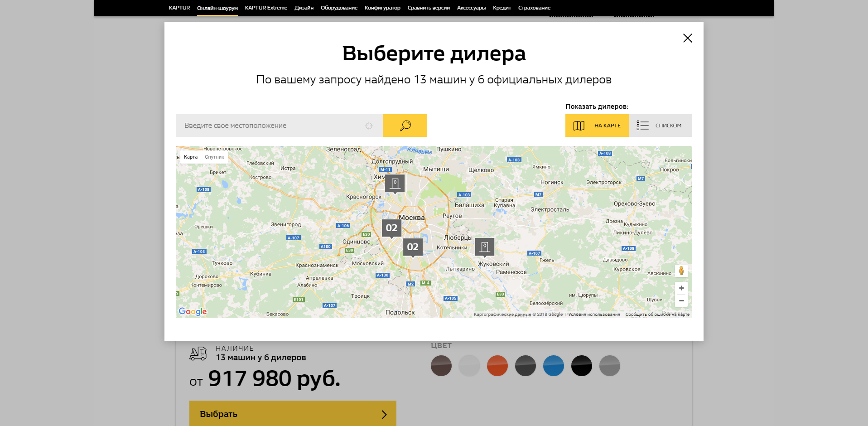Click the magnifier search button
This screenshot has width=868, height=426.
click(x=405, y=126)
